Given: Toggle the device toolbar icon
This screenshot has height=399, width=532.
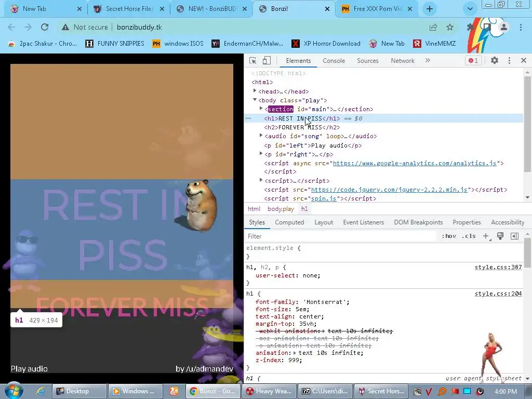Looking at the screenshot, I should (x=267, y=60).
